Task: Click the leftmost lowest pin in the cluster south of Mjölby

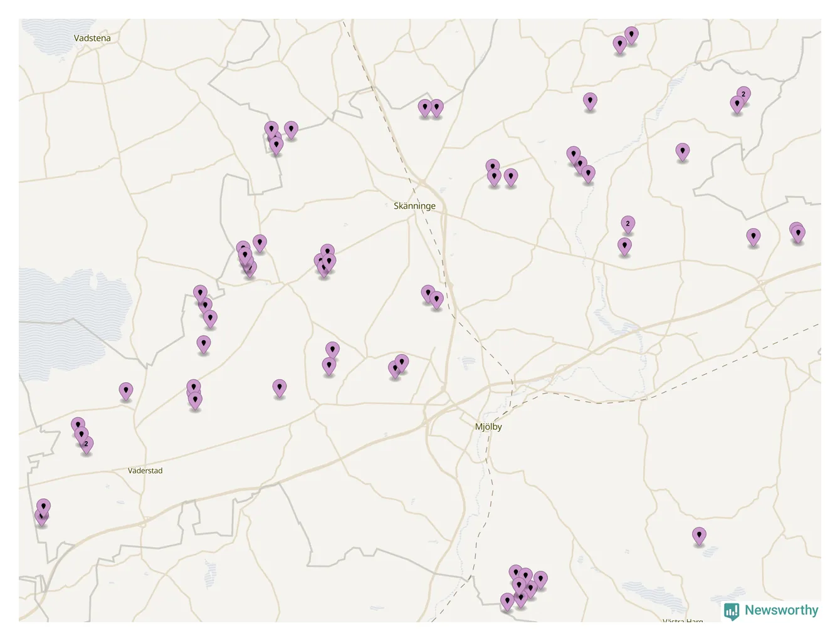Action: 508,602
